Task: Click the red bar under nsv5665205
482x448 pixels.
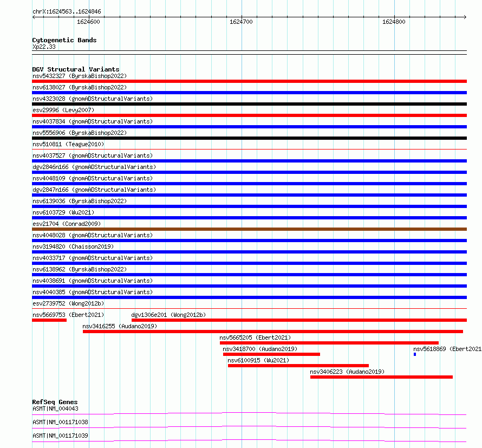Action: [x=329, y=343]
